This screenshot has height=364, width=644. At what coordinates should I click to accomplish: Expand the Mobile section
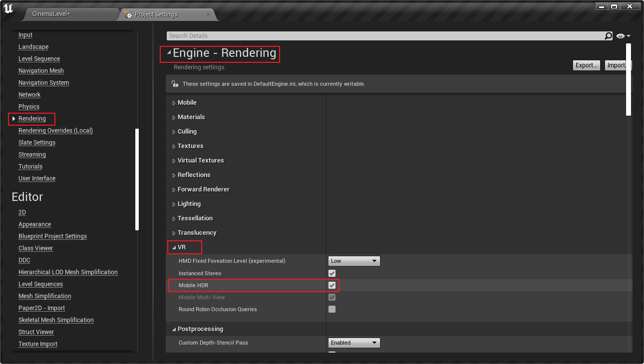point(174,103)
